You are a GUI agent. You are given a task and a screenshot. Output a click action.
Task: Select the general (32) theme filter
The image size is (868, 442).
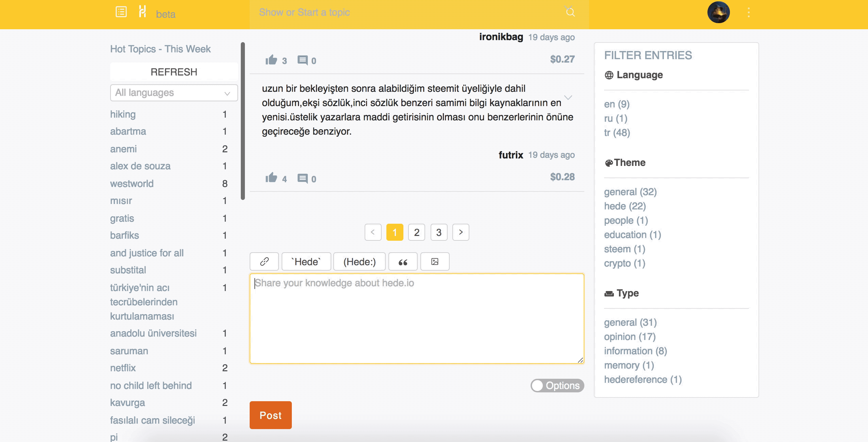[x=629, y=192]
